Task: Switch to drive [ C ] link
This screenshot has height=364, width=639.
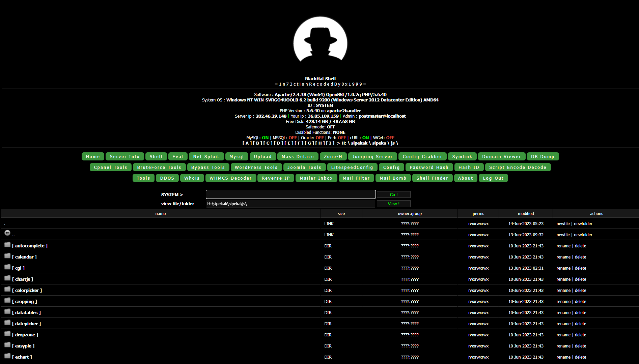Action: 268,143
